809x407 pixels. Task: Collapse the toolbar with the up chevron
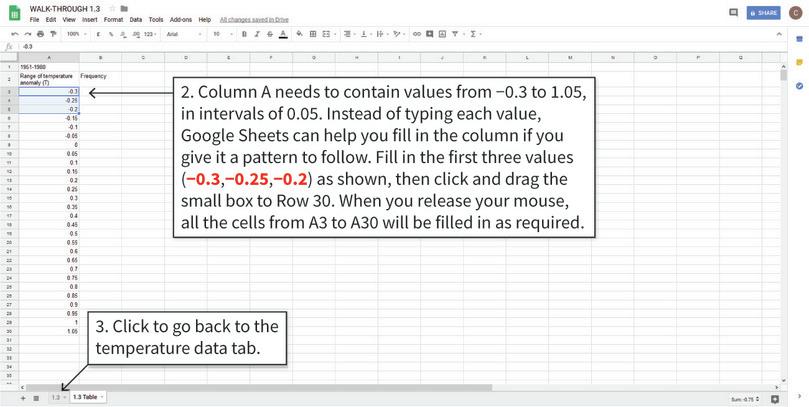coord(779,34)
